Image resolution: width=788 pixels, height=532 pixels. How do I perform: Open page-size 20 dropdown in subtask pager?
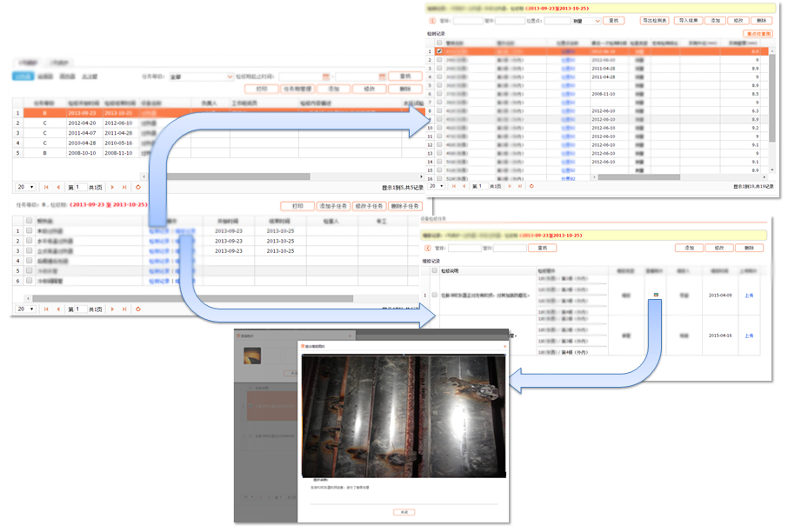coord(25,309)
